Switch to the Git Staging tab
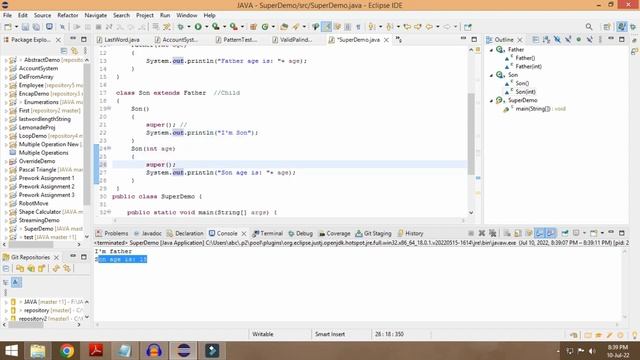 point(373,233)
